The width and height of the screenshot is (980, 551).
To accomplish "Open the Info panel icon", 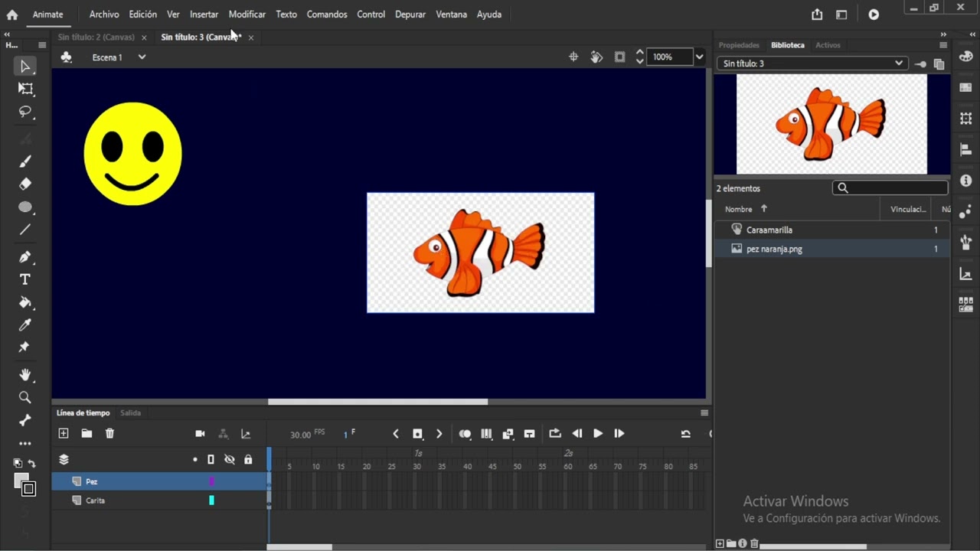I will [965, 181].
